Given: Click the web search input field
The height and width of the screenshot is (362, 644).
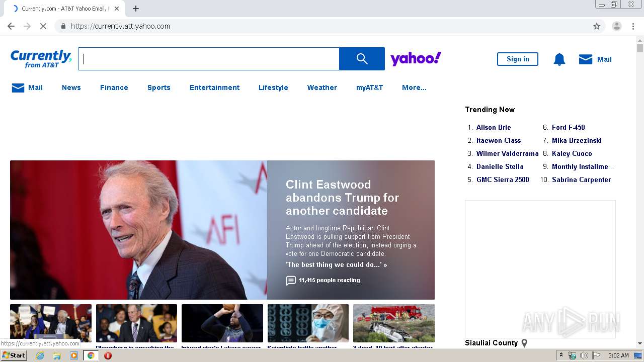Looking at the screenshot, I should tap(209, 59).
